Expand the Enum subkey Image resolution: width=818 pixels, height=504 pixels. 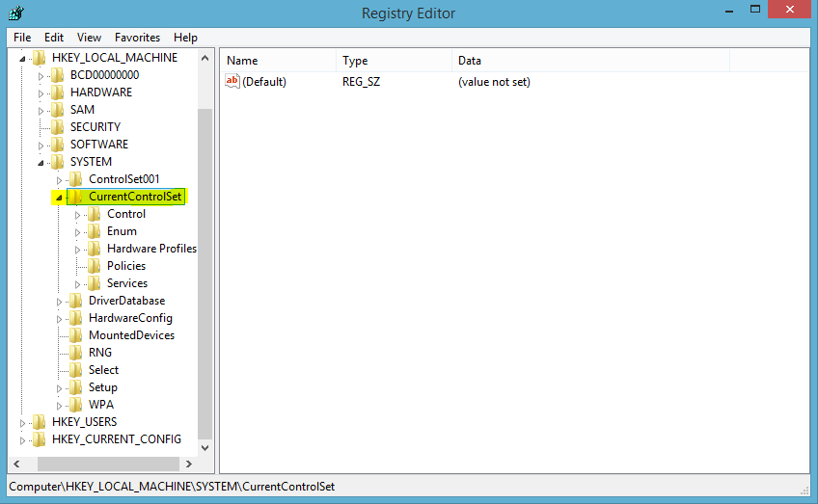click(78, 232)
